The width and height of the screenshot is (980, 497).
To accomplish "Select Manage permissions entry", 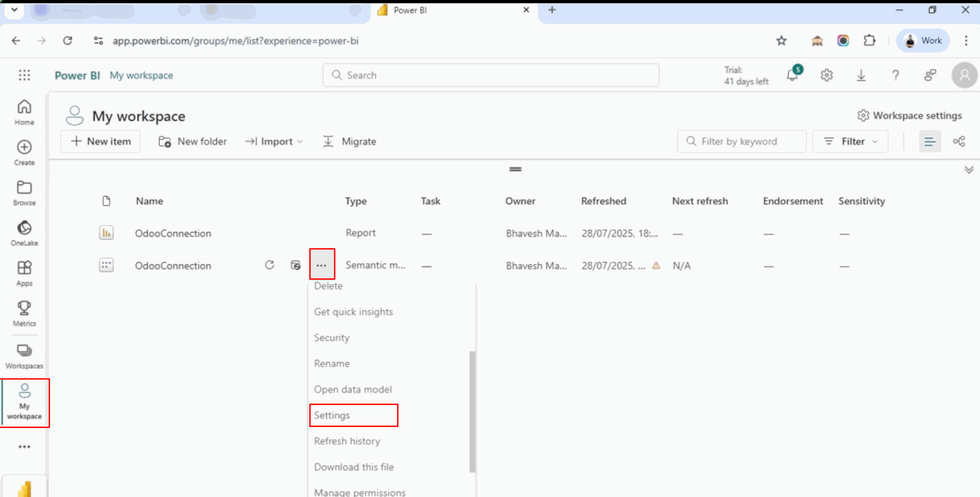I will coord(360,492).
